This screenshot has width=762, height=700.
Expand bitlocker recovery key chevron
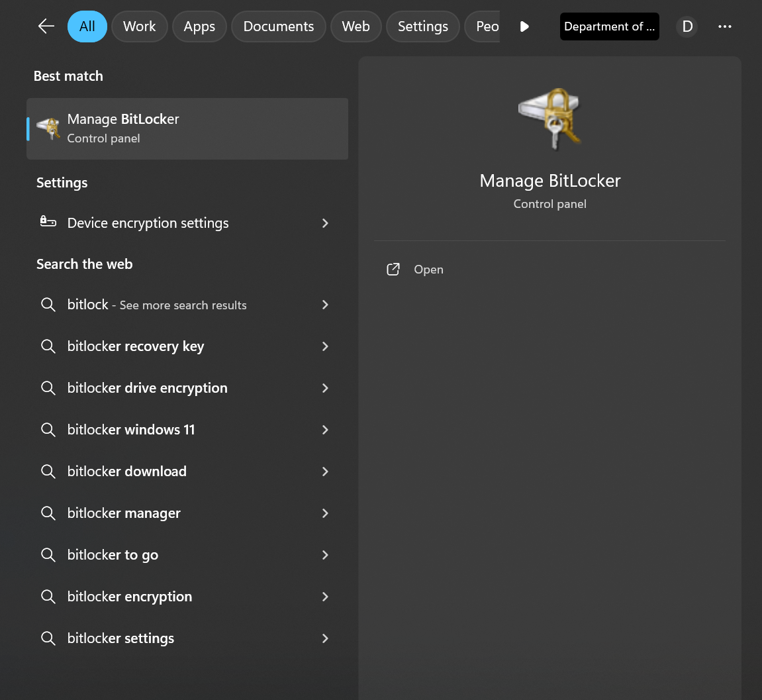[325, 346]
